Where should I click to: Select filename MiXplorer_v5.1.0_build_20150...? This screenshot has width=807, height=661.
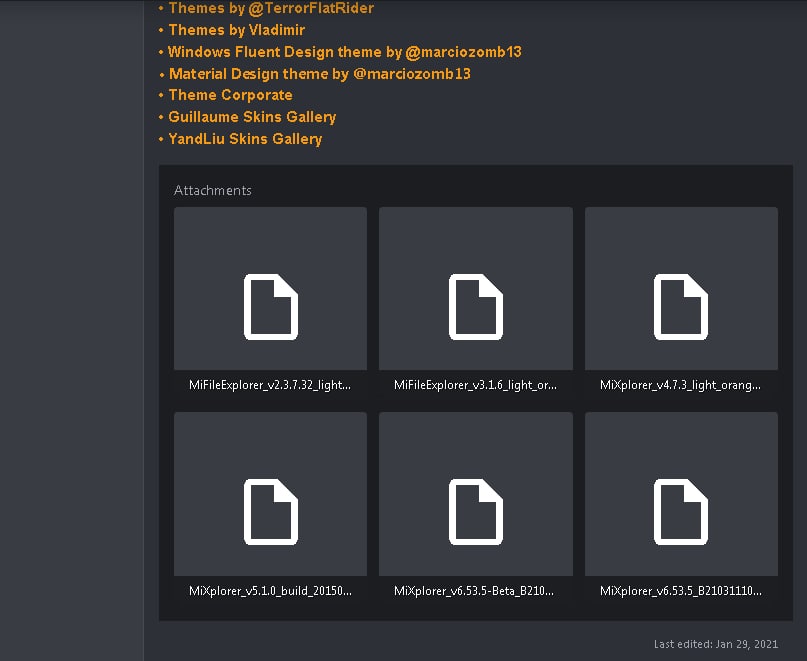(270, 590)
